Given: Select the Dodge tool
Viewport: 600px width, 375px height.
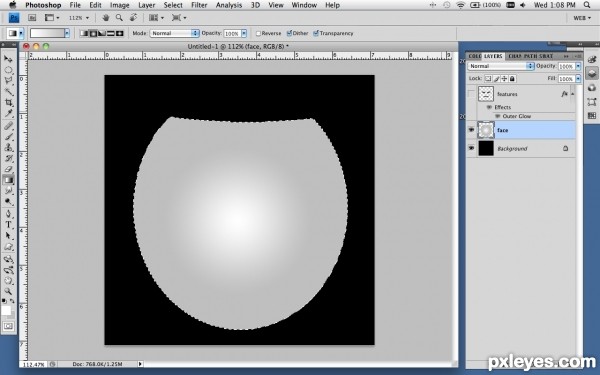Looking at the screenshot, I should click(x=8, y=202).
